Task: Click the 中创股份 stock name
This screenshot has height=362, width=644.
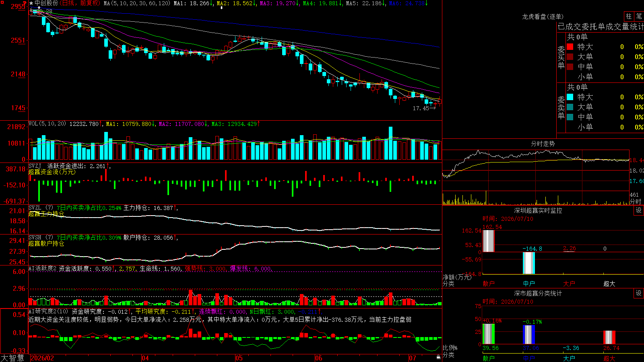Action: click(46, 3)
